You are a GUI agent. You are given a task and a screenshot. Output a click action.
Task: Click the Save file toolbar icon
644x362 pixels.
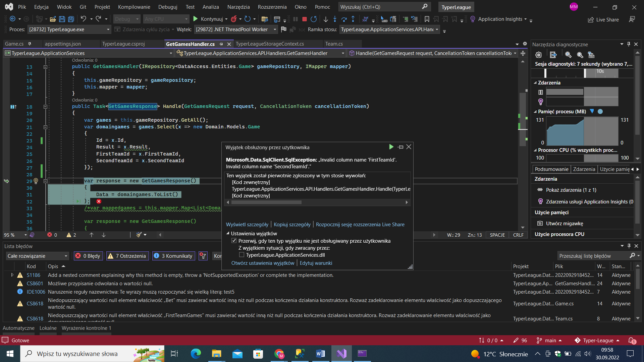pos(62,19)
